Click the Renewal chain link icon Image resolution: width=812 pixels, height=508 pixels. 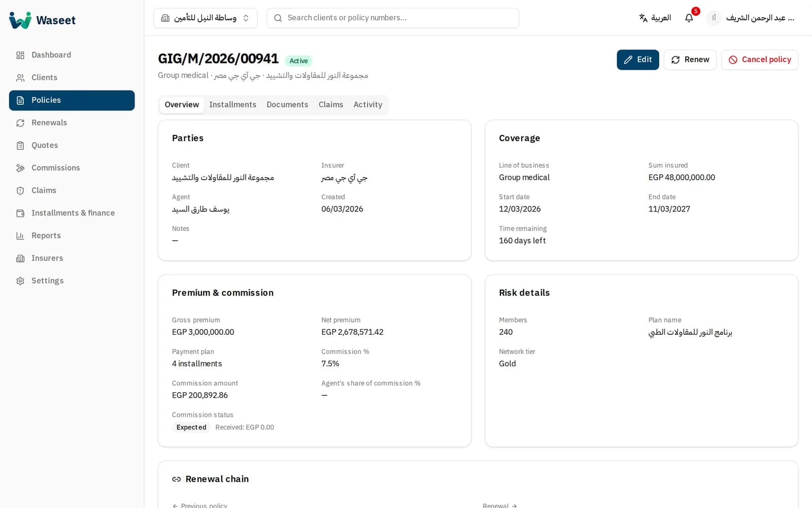[177, 479]
